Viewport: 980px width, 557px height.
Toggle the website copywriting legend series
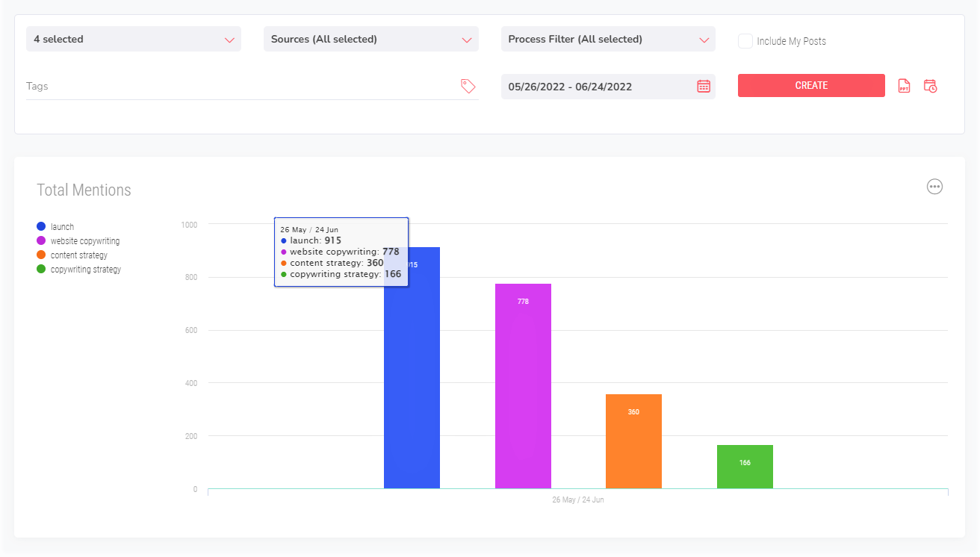84,240
